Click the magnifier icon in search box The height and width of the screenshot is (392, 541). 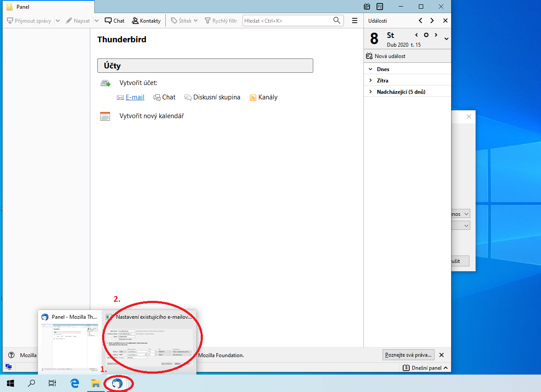[x=336, y=20]
